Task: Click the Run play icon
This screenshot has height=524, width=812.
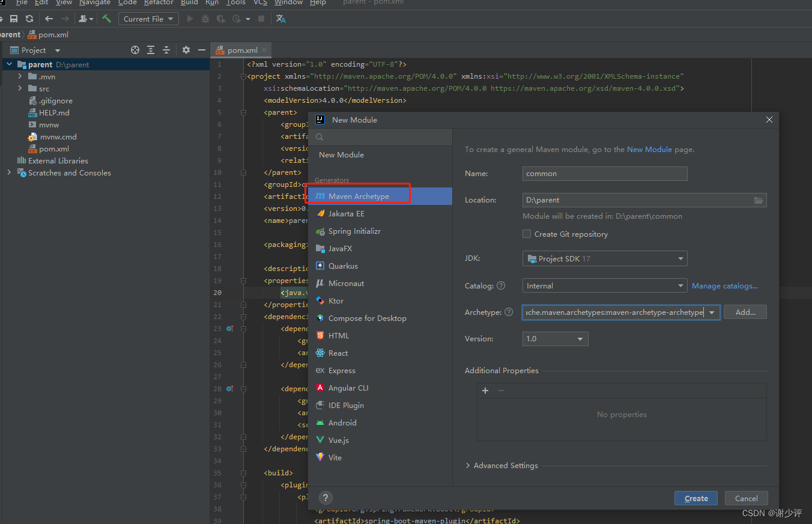Action: click(190, 19)
